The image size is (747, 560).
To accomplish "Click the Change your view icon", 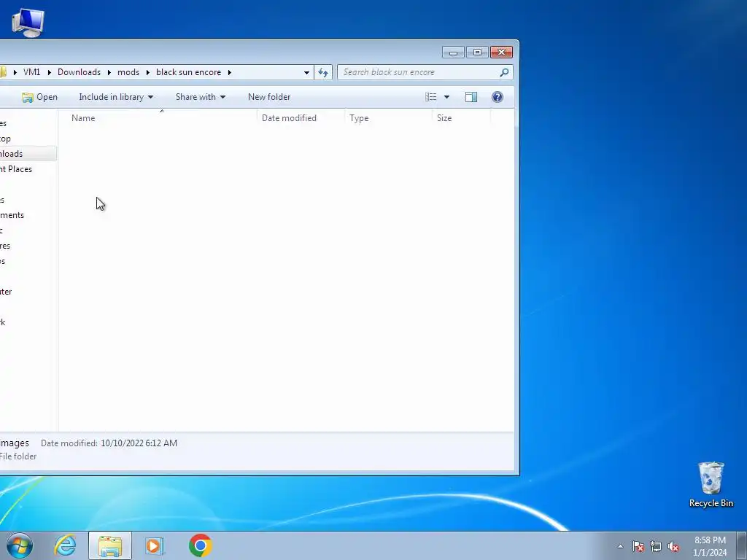I will coord(430,97).
